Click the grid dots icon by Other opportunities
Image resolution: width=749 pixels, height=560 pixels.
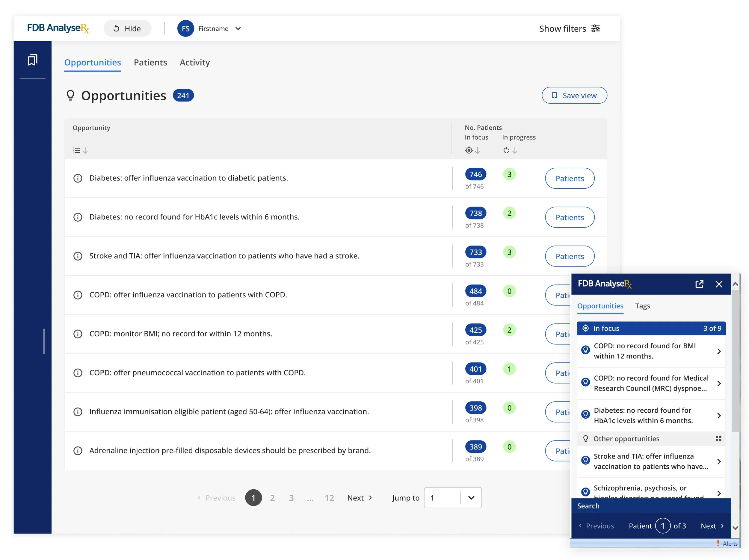click(x=718, y=438)
